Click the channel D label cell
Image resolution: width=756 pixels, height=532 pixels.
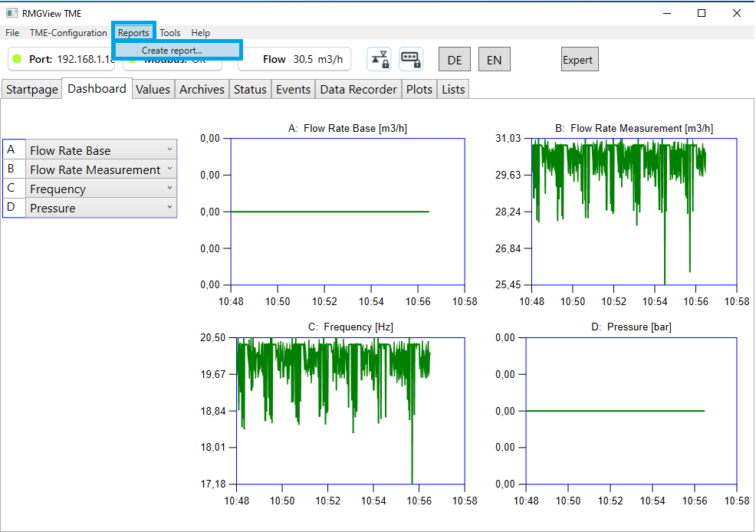14,208
